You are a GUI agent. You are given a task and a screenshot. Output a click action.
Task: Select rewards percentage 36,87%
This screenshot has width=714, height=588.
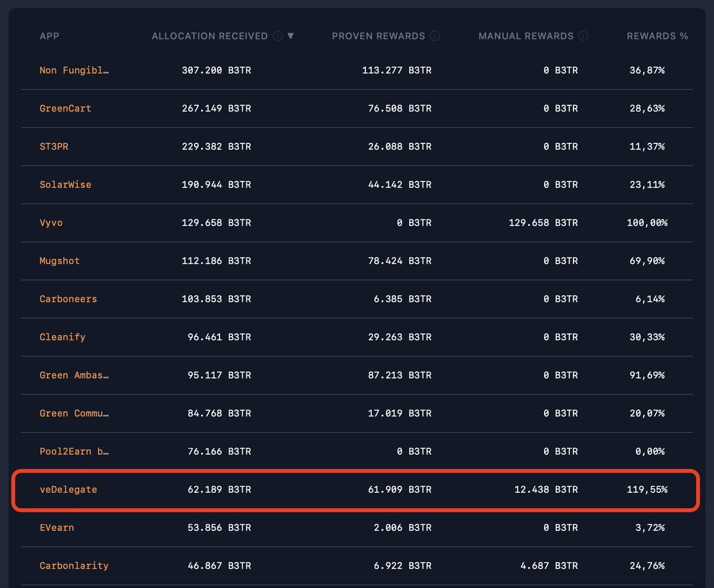[x=647, y=70]
